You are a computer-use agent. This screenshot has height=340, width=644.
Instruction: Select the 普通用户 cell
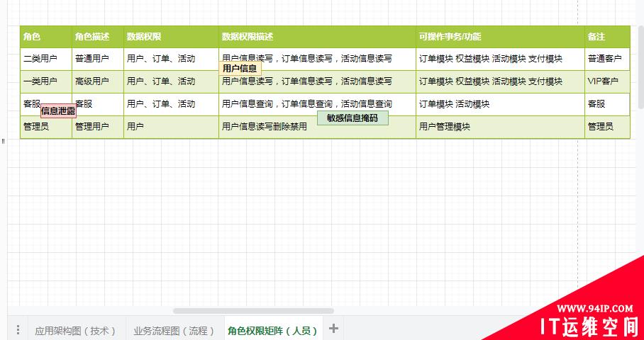[98, 59]
